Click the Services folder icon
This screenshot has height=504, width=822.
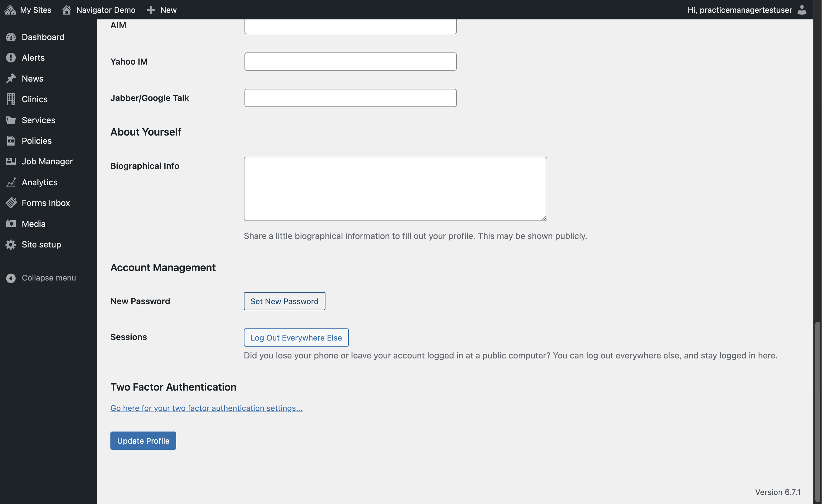coord(11,120)
